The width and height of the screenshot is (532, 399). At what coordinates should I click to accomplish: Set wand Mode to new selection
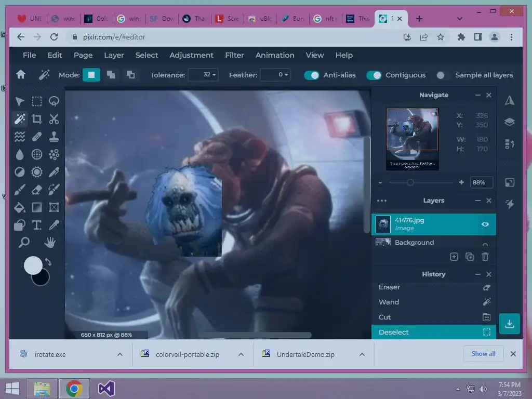click(x=91, y=75)
